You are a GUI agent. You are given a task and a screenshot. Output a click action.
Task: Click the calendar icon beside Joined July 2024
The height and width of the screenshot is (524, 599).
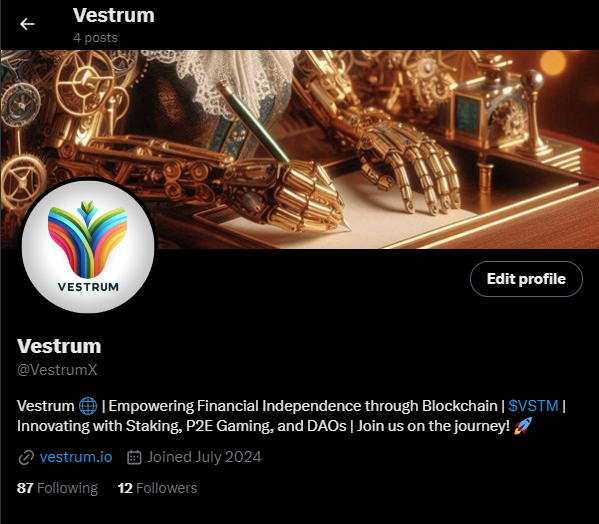134,457
